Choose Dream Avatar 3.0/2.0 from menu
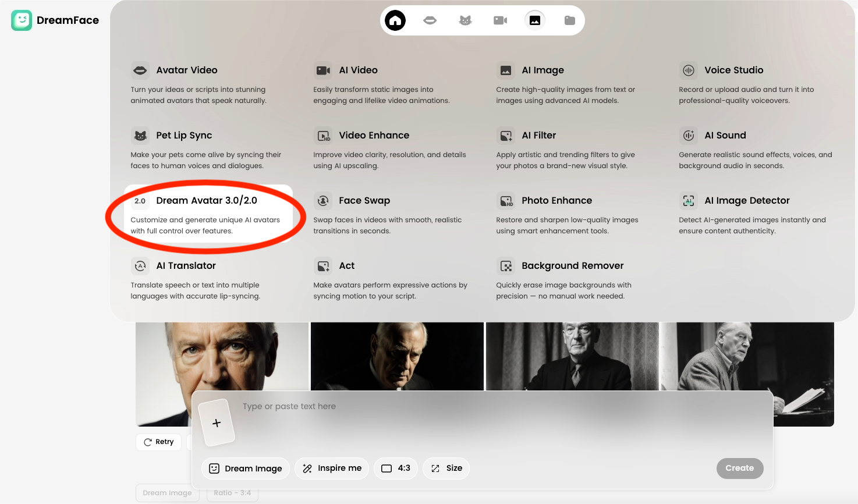Screen dimensions: 858x504 207,201
